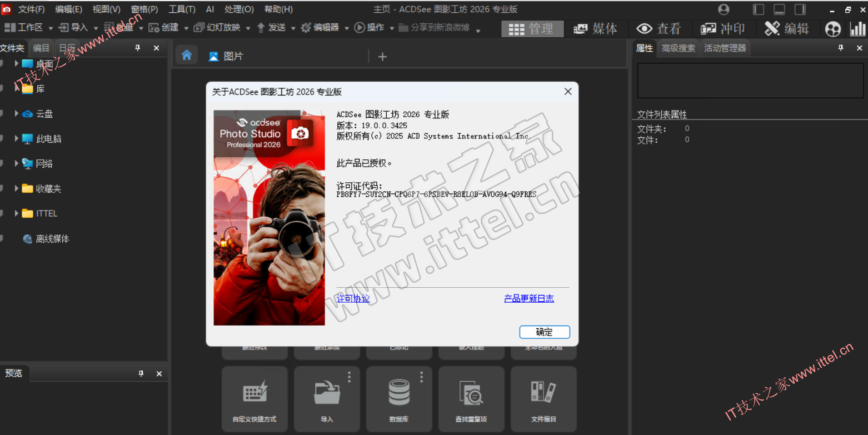The width and height of the screenshot is (868, 435).
Task: Expand the 收藏夹 folder node
Action: tap(17, 188)
